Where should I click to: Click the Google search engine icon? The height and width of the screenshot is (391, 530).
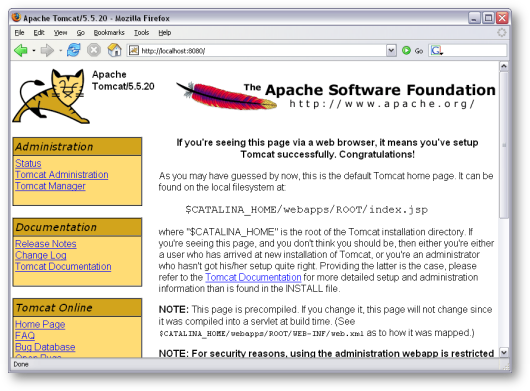(436, 51)
